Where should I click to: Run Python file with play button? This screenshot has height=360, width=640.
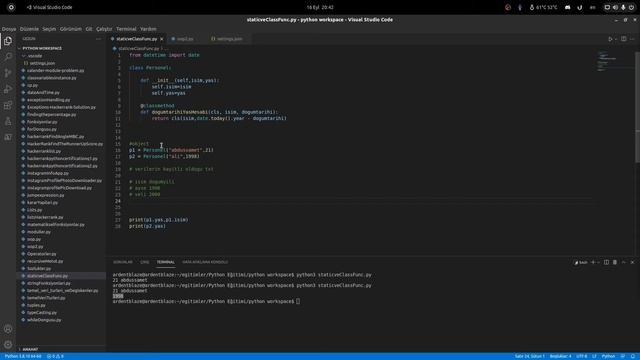tap(610, 39)
